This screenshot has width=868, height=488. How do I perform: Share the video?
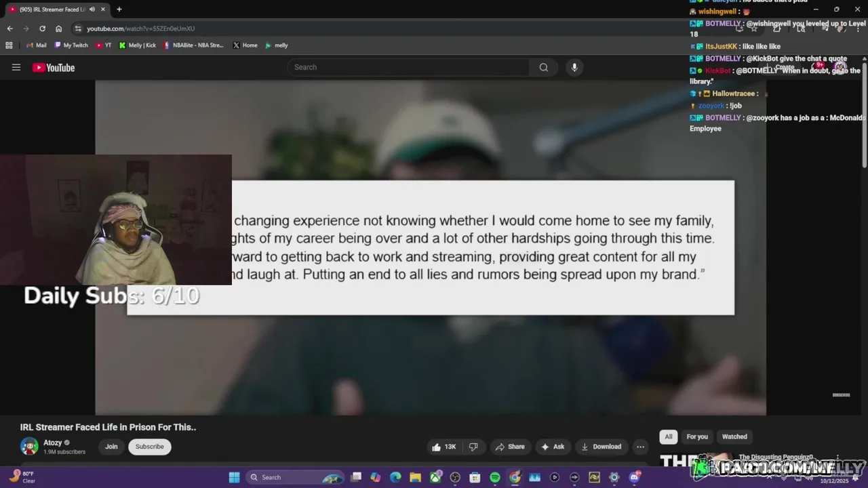click(510, 447)
